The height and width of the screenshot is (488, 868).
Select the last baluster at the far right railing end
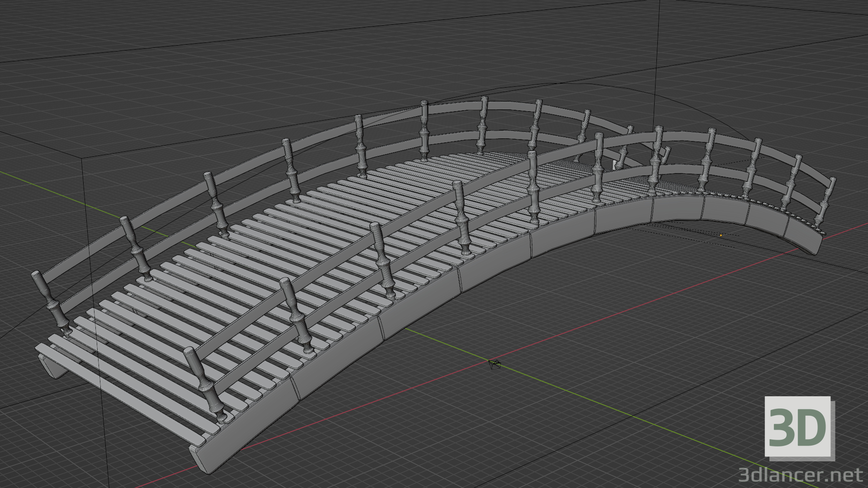[x=832, y=199]
